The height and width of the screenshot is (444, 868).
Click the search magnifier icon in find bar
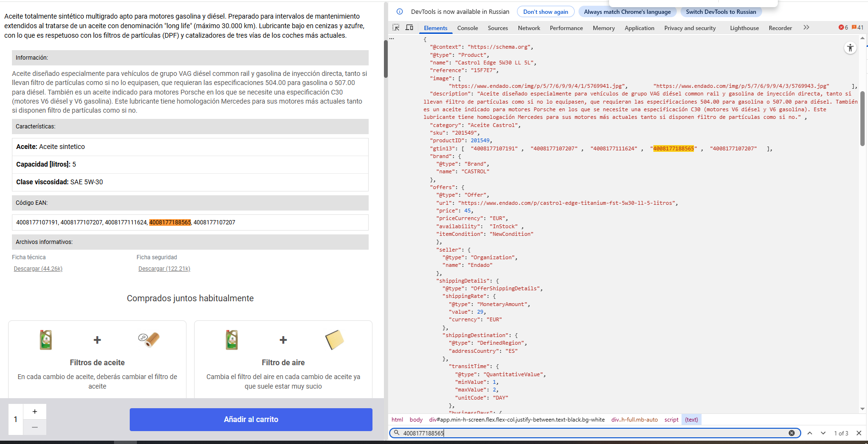click(396, 433)
